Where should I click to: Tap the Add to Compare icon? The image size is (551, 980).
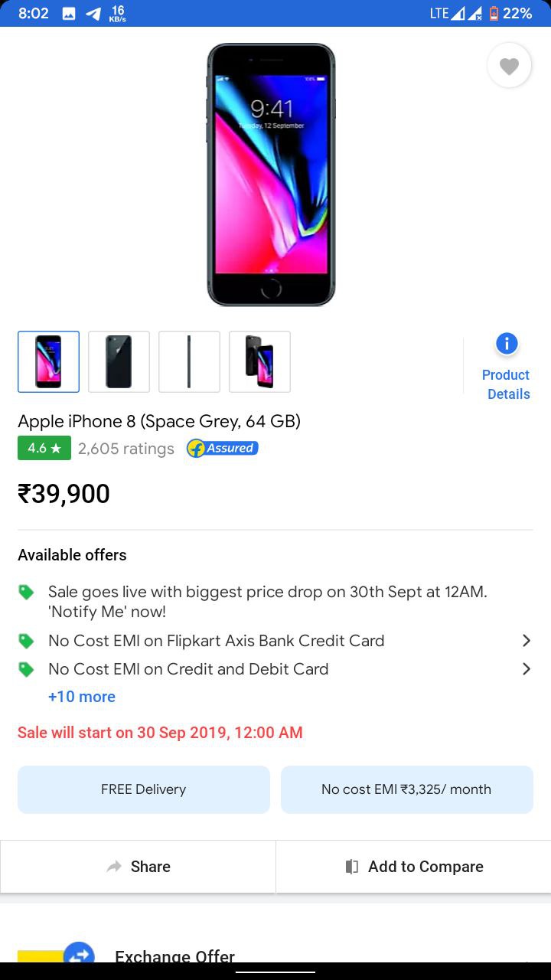352,867
